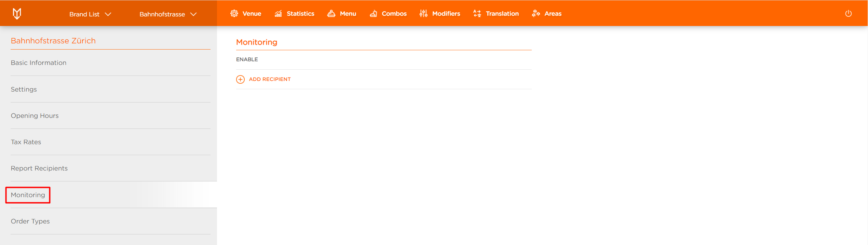Click the power logout icon

coord(849,14)
